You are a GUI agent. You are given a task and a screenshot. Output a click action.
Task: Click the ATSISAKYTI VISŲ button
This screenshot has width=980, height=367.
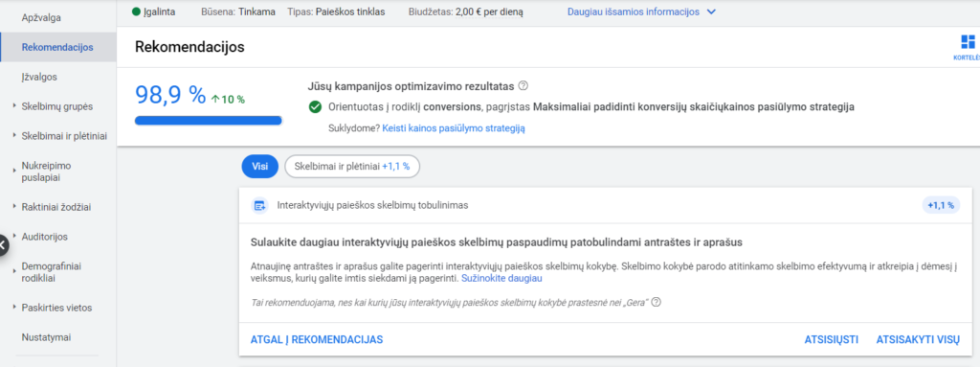pyautogui.click(x=918, y=339)
